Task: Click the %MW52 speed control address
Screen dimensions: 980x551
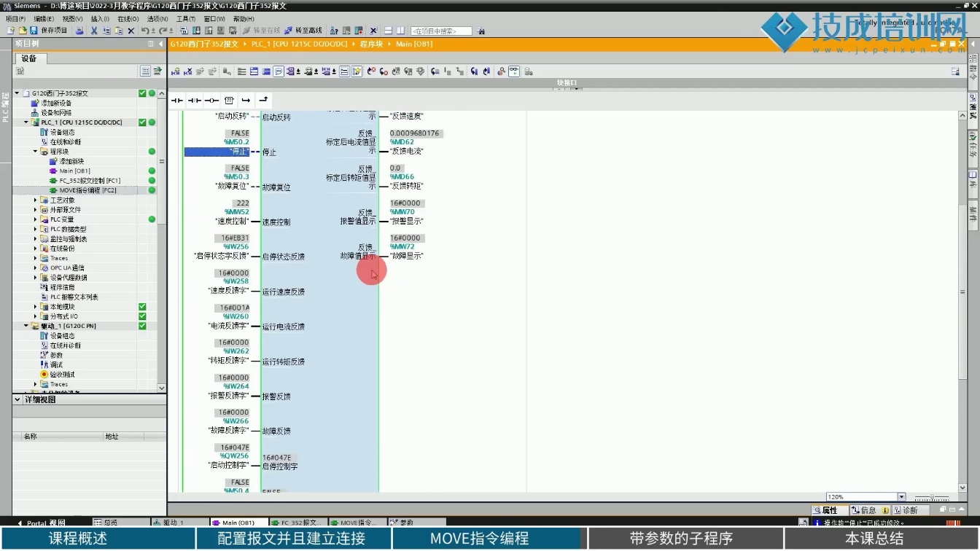Action: [x=236, y=212]
